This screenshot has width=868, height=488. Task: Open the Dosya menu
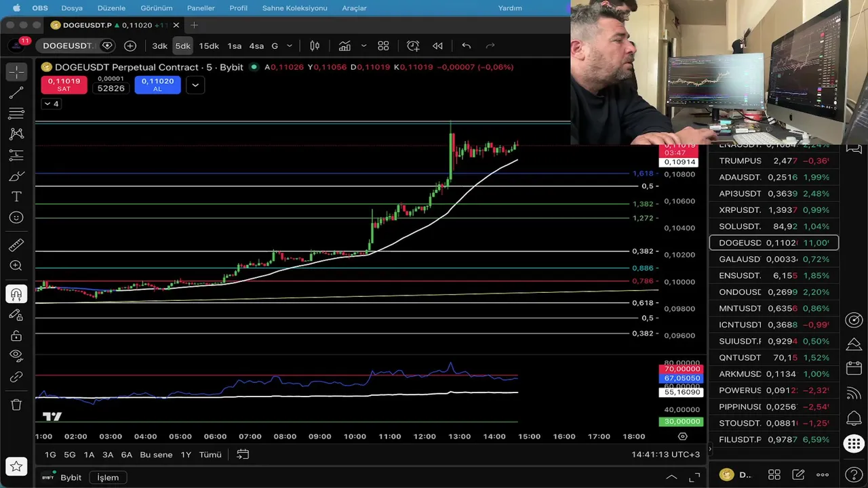[72, 8]
